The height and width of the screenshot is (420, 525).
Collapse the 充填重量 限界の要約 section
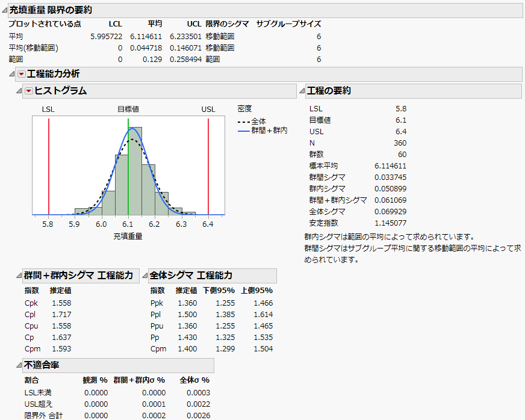tap(4, 10)
